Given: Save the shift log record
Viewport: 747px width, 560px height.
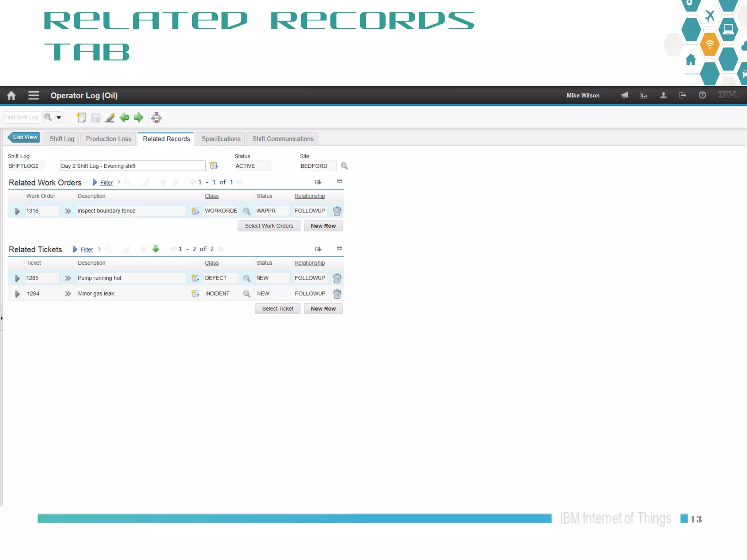Looking at the screenshot, I should pyautogui.click(x=96, y=117).
